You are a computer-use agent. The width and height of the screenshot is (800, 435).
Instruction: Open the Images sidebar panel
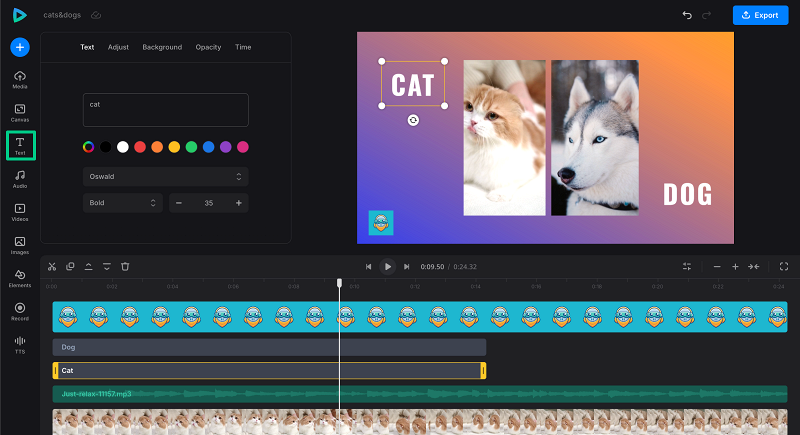click(20, 245)
